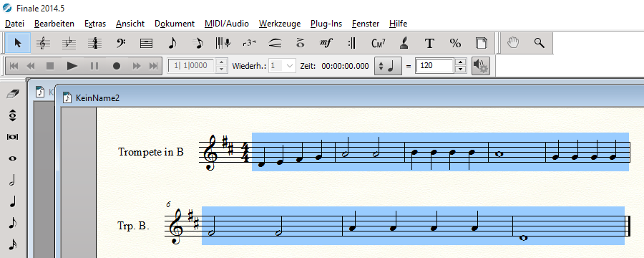The image size is (644, 258).
Task: Choose the half note duration in palette
Action: click(x=13, y=180)
